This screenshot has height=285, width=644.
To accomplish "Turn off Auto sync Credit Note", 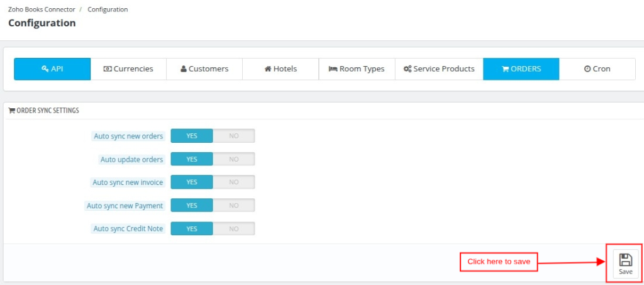I will point(234,229).
